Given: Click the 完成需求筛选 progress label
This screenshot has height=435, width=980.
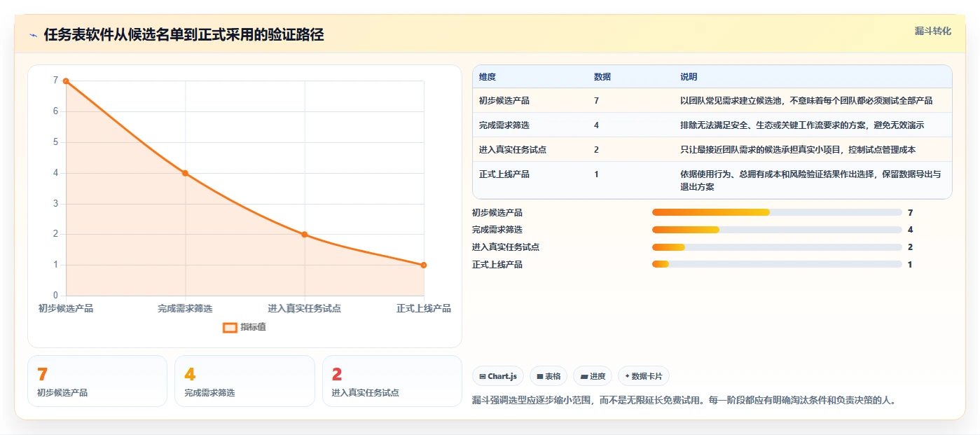Looking at the screenshot, I should (497, 230).
